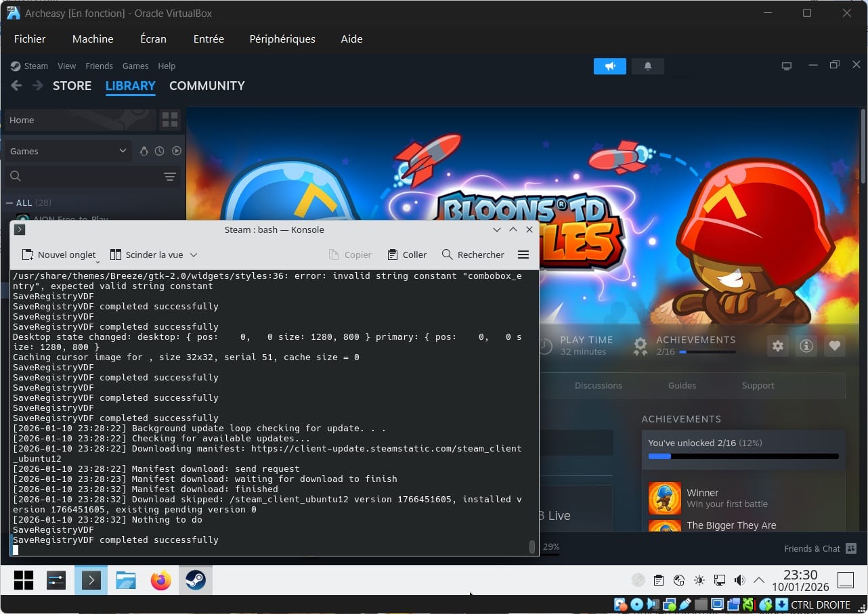Open the notification bell in Steam
The height and width of the screenshot is (614, 868).
647,66
